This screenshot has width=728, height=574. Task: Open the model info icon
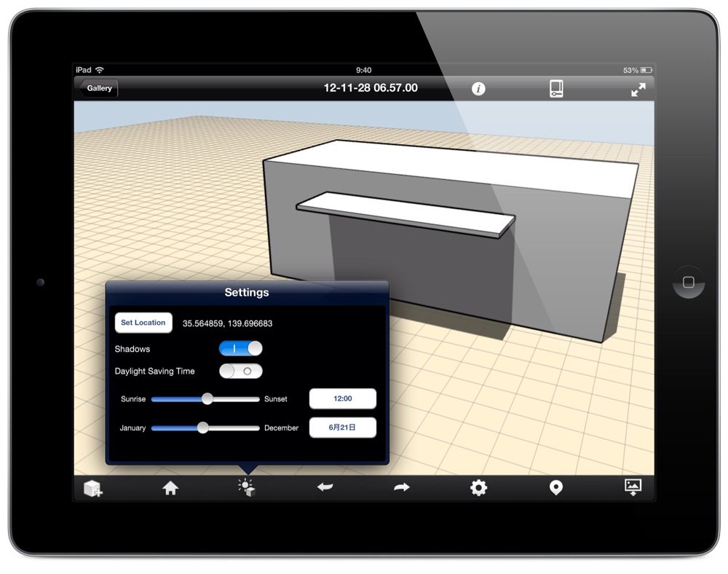pyautogui.click(x=478, y=89)
